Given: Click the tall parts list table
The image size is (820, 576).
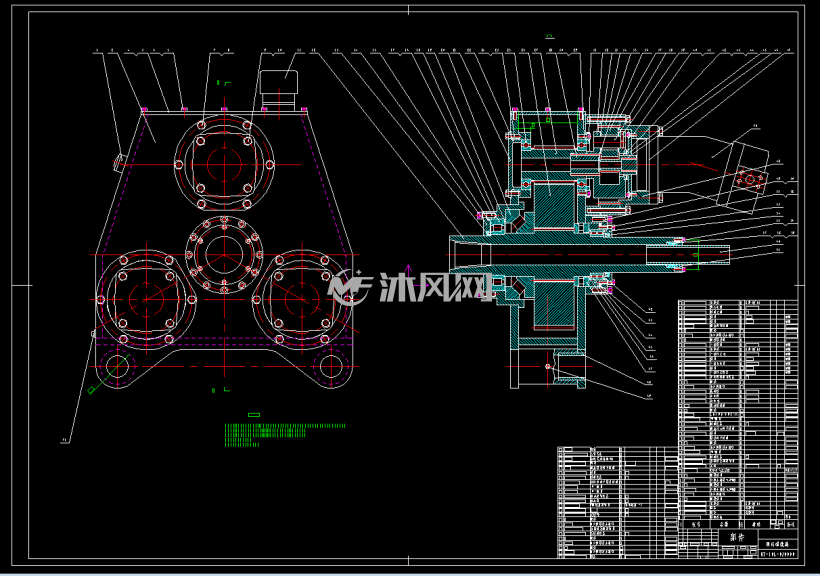Looking at the screenshot, I should pos(738,413).
